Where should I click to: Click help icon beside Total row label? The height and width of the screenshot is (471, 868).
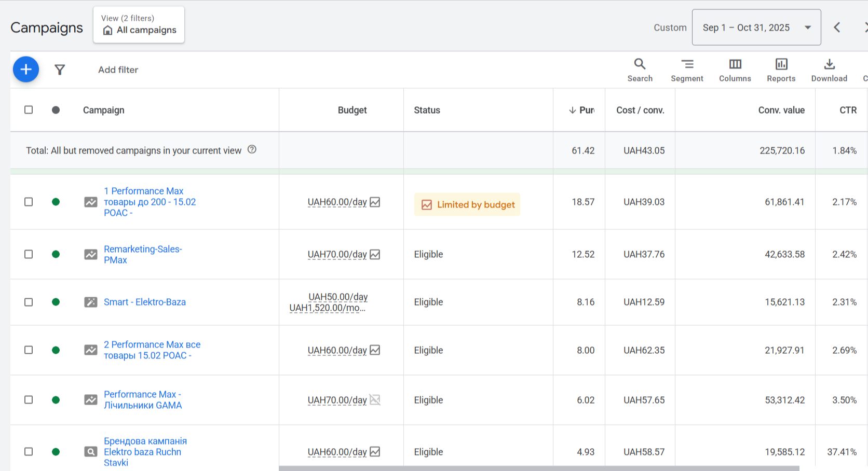[252, 149]
